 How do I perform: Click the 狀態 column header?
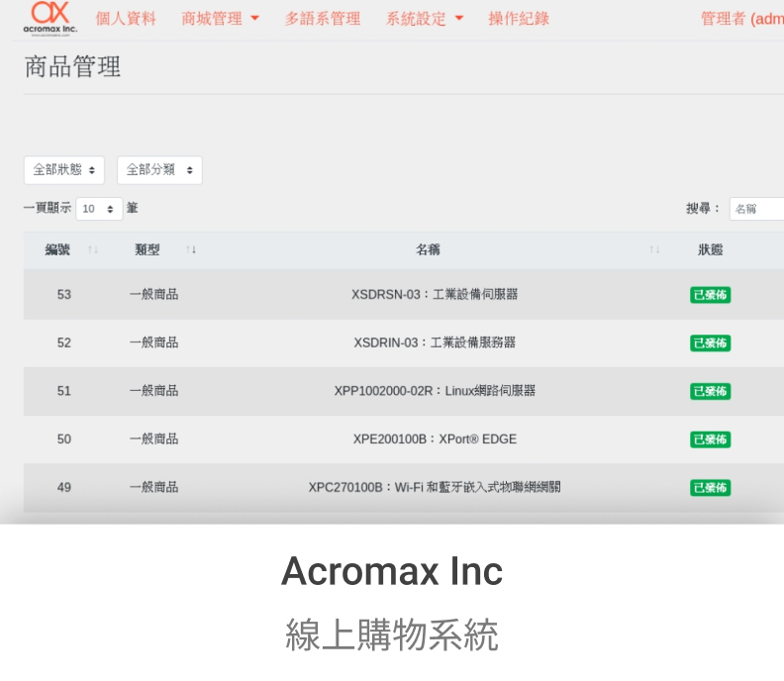710,249
